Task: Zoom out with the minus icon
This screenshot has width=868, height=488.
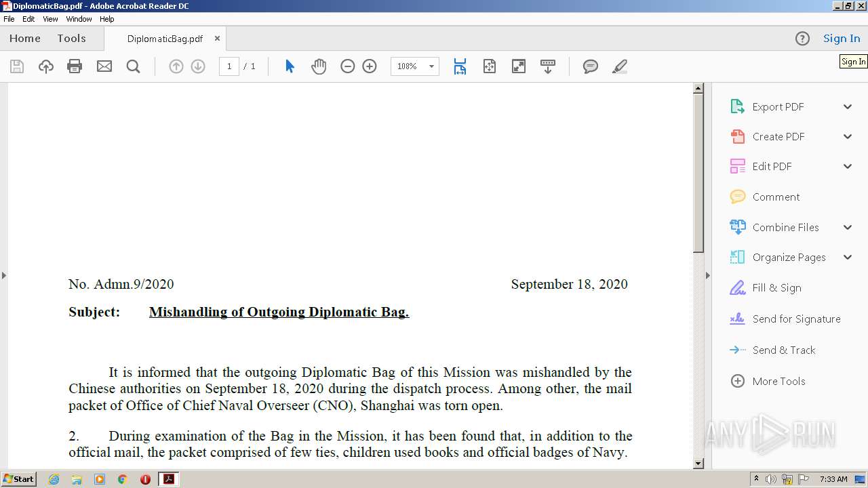Action: click(x=348, y=66)
